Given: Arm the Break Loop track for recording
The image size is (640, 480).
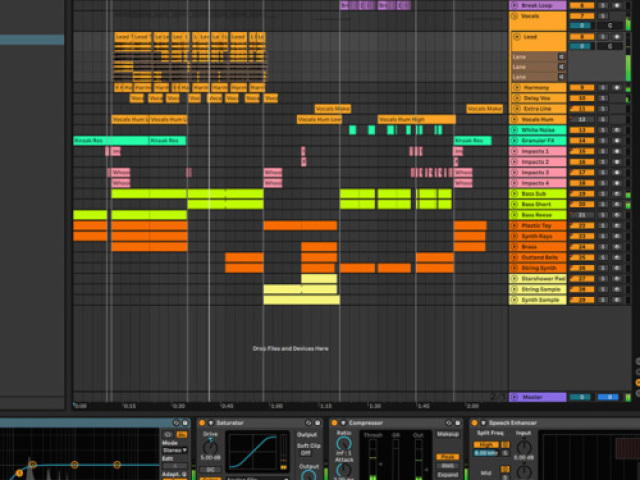Looking at the screenshot, I should (617, 6).
